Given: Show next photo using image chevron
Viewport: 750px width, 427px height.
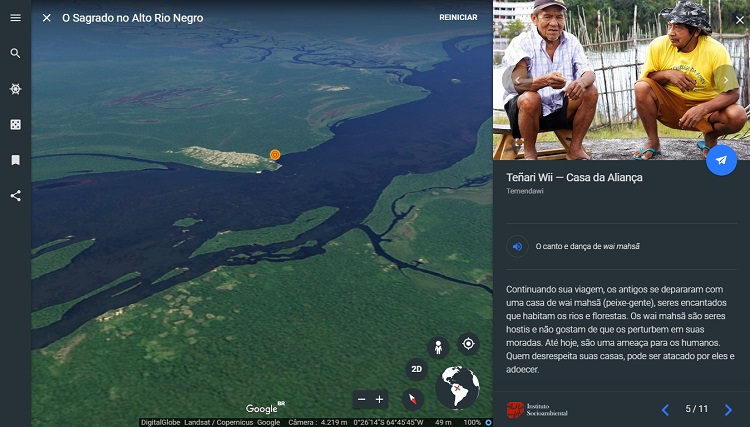Looking at the screenshot, I should (x=725, y=79).
